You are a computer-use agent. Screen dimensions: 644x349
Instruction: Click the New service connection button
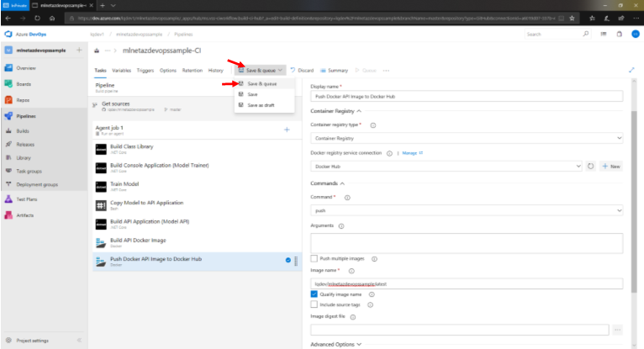[x=610, y=167]
